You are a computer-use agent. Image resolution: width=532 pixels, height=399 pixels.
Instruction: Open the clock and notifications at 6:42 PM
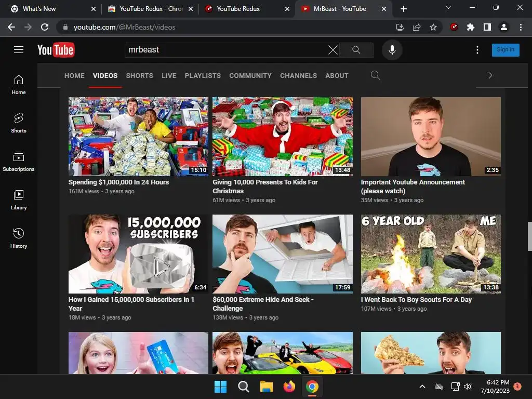point(495,387)
